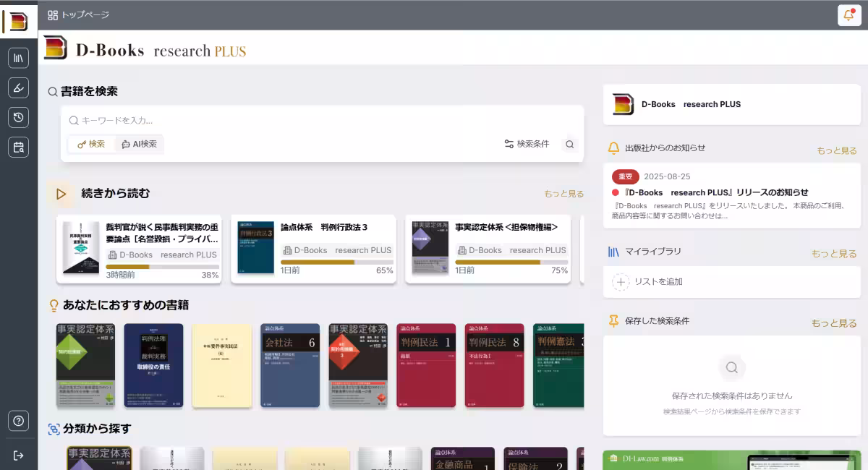
Task: Click the highlighter pen sidebar icon
Action: 19,87
